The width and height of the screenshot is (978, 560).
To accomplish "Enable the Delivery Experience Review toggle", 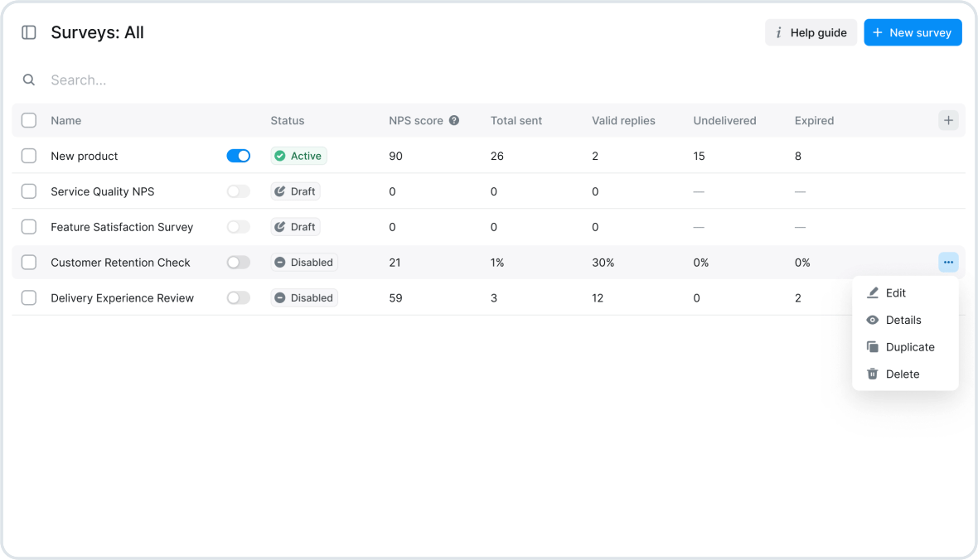I will tap(238, 298).
